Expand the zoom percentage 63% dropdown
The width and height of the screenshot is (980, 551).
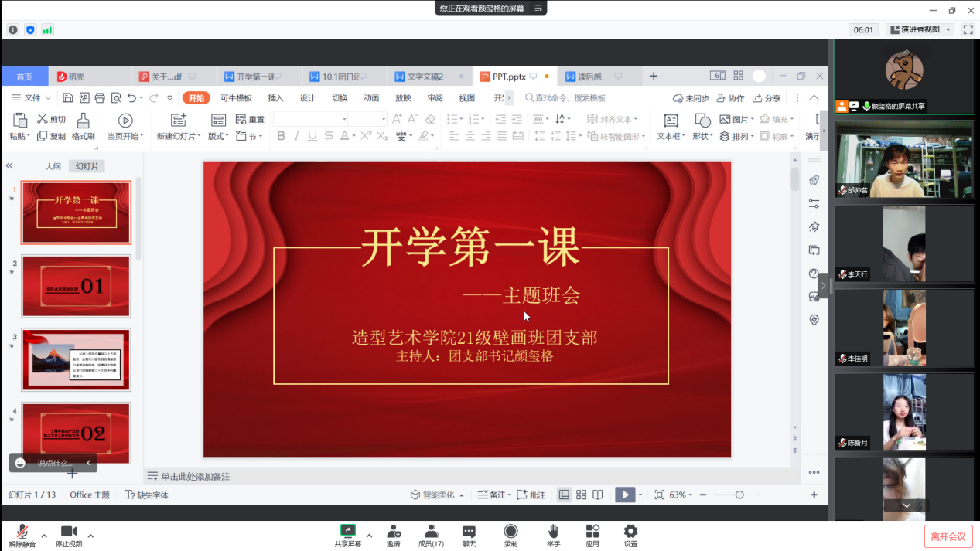tap(681, 495)
